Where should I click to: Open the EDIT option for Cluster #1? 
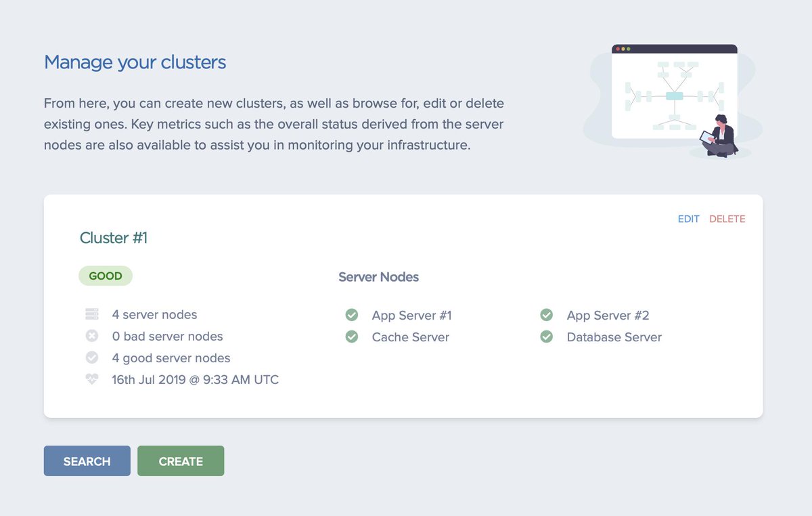tap(688, 219)
